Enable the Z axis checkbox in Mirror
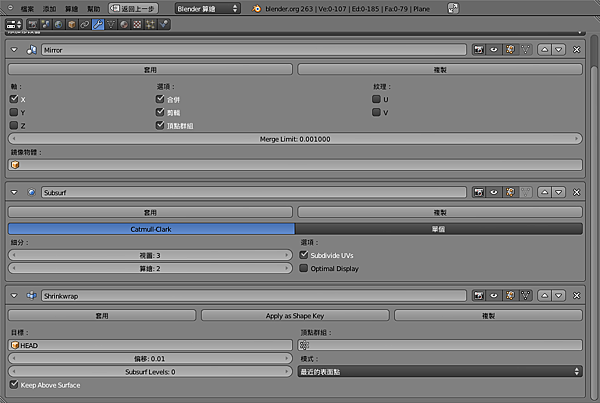 tap(14, 125)
